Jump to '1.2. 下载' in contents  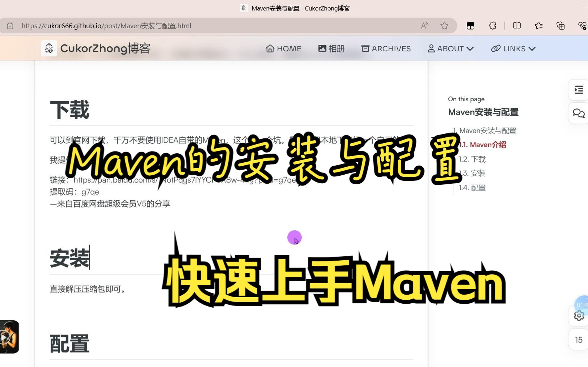(472, 159)
